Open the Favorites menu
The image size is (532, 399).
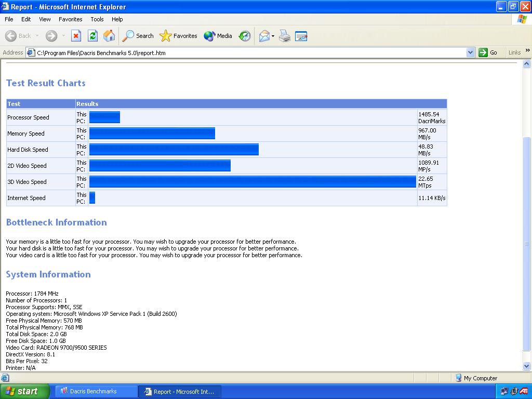click(x=70, y=19)
